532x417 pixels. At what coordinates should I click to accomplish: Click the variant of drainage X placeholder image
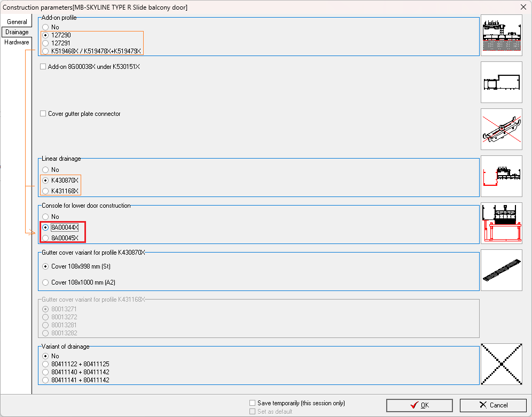tap(501, 364)
